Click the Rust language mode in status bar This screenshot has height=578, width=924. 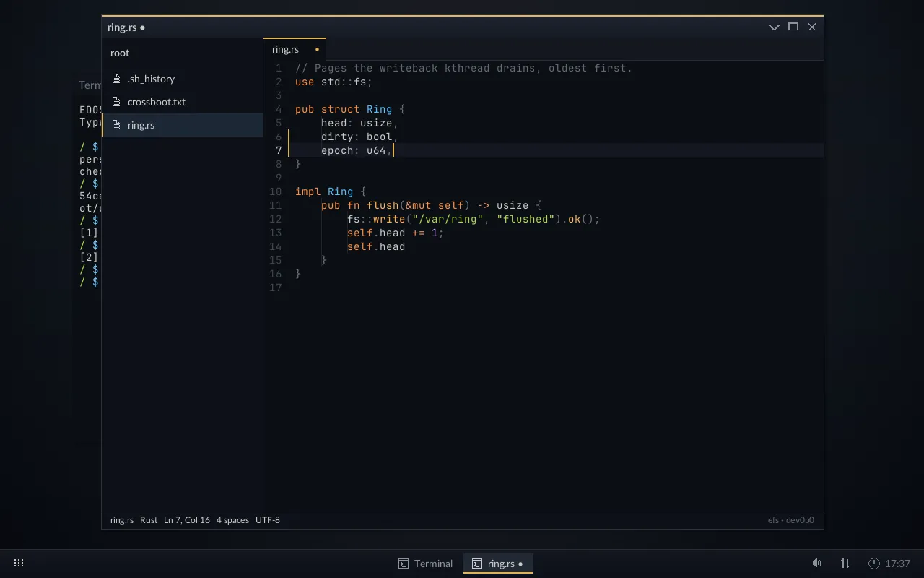point(149,520)
